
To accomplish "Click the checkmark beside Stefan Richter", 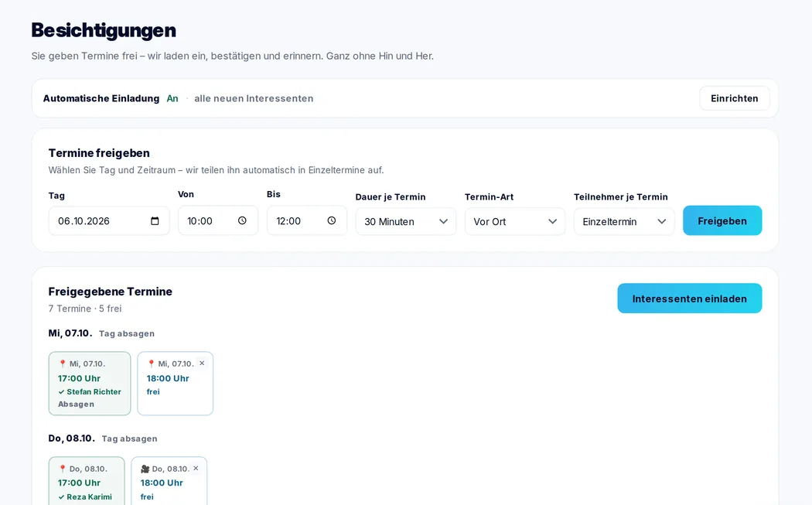I will [61, 392].
